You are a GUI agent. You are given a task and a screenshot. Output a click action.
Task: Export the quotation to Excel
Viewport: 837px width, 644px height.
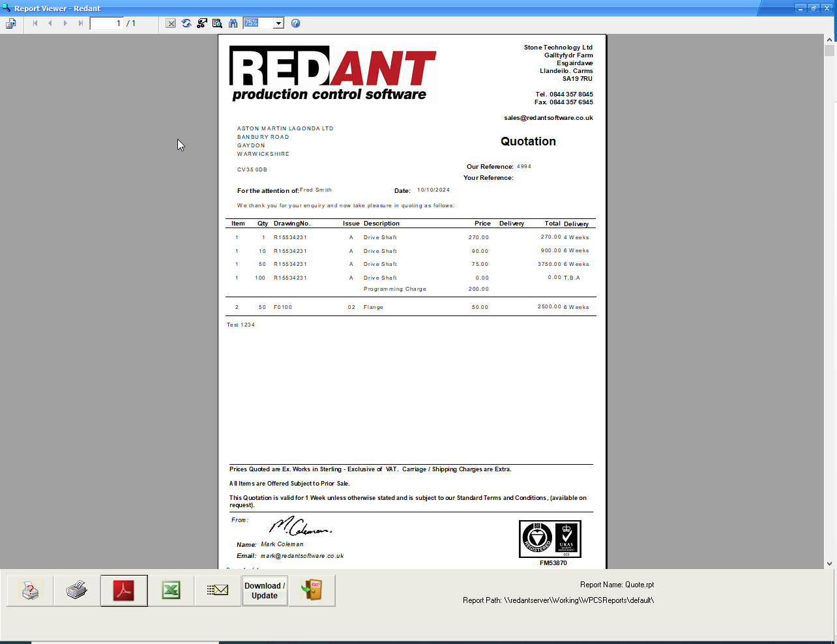point(171,591)
